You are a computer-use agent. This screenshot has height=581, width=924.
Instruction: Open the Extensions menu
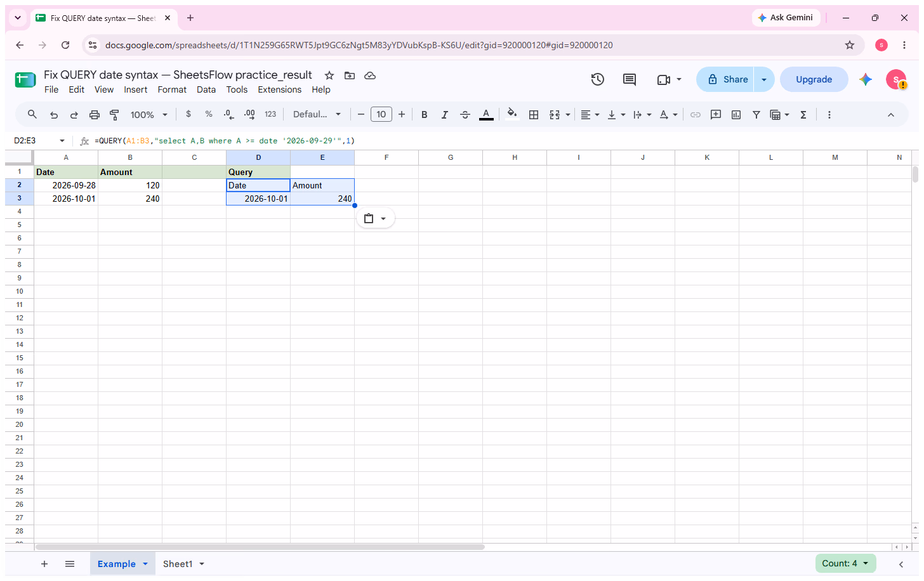279,89
